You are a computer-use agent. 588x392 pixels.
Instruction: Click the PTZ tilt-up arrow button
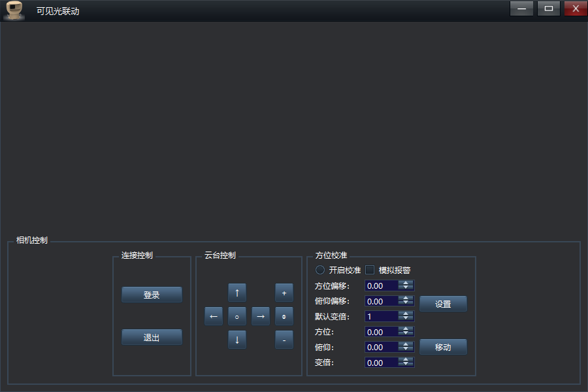(x=237, y=293)
